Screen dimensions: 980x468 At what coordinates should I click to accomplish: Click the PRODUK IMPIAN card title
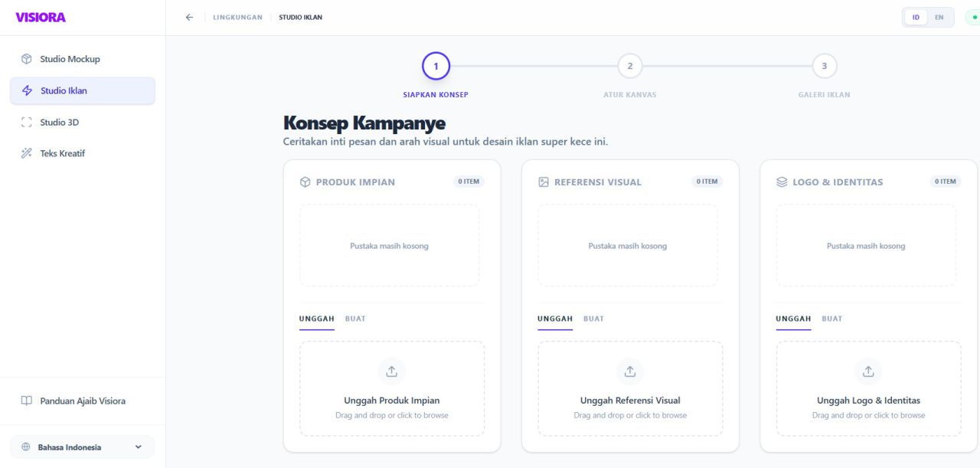(x=355, y=182)
